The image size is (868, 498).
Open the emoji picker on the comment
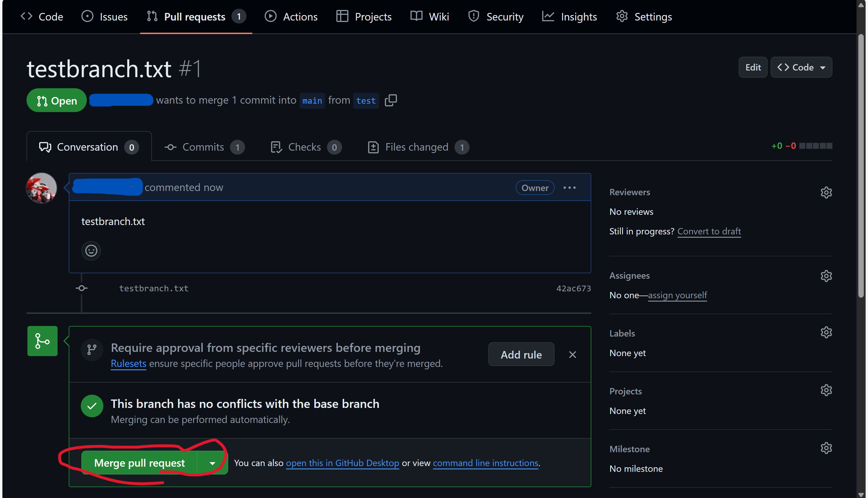click(91, 250)
